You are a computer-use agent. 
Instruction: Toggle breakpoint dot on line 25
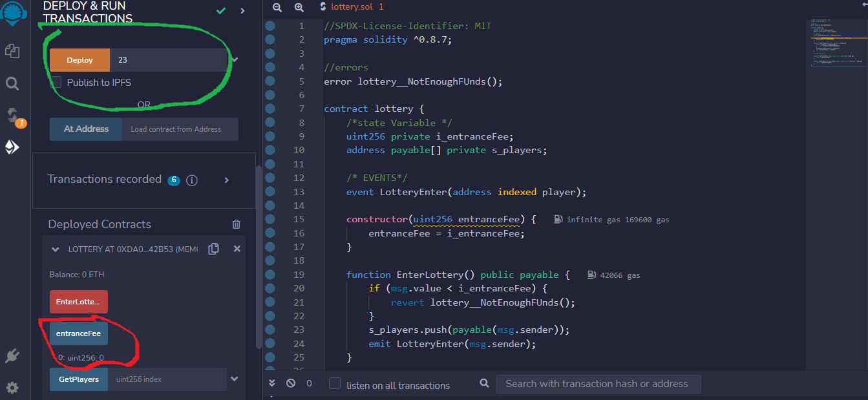pos(270,357)
